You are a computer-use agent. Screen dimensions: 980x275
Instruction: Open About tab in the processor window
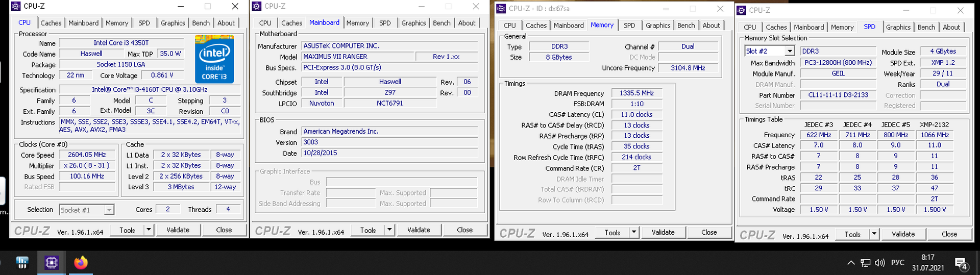point(226,23)
